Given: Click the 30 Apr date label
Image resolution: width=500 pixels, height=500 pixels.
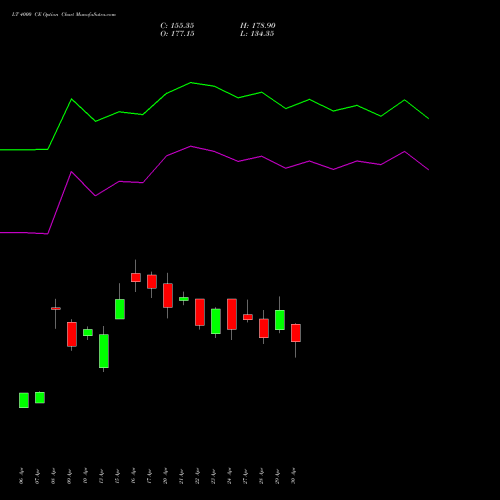Looking at the screenshot, I should click(x=294, y=476).
